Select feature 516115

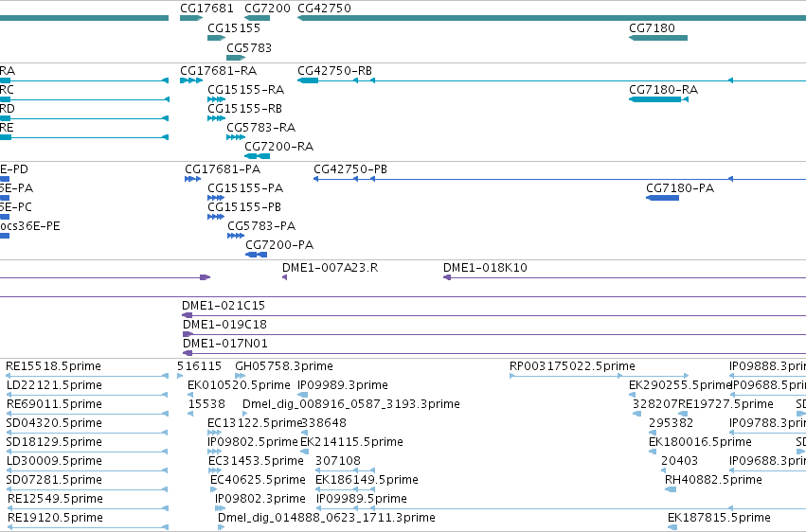click(200, 366)
